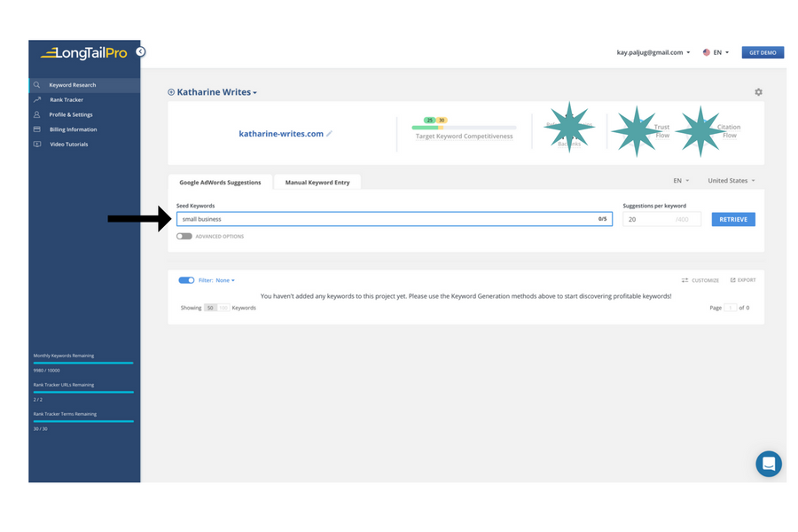Show 50 keywords per page
This screenshot has height=532, width=798.
pyautogui.click(x=210, y=308)
